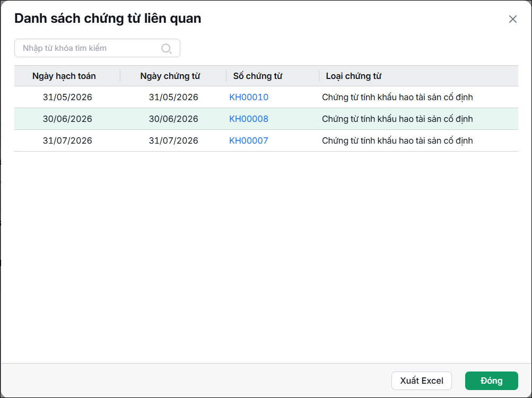The width and height of the screenshot is (532, 398).
Task: Focus the keyword search input field
Action: pos(97,48)
